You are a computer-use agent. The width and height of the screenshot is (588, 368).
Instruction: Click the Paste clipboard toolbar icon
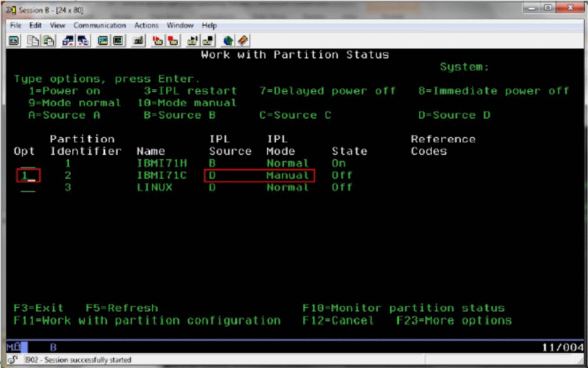[x=46, y=41]
